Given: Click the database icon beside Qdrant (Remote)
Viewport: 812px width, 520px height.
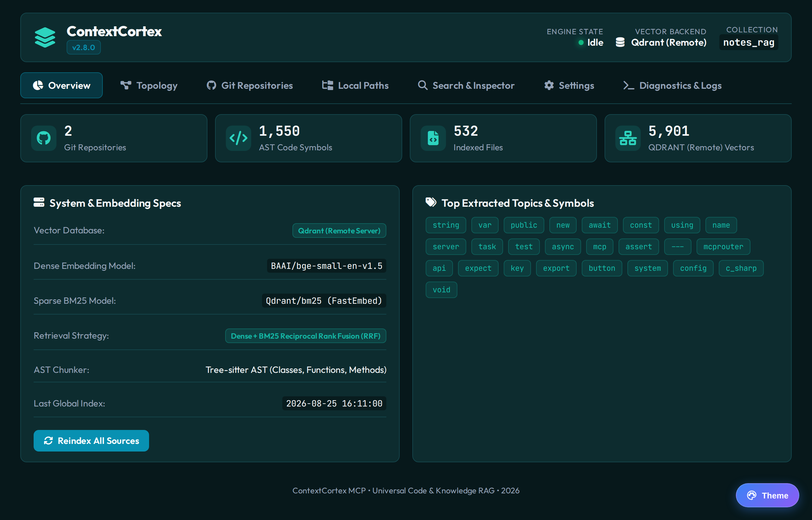Looking at the screenshot, I should [x=620, y=42].
